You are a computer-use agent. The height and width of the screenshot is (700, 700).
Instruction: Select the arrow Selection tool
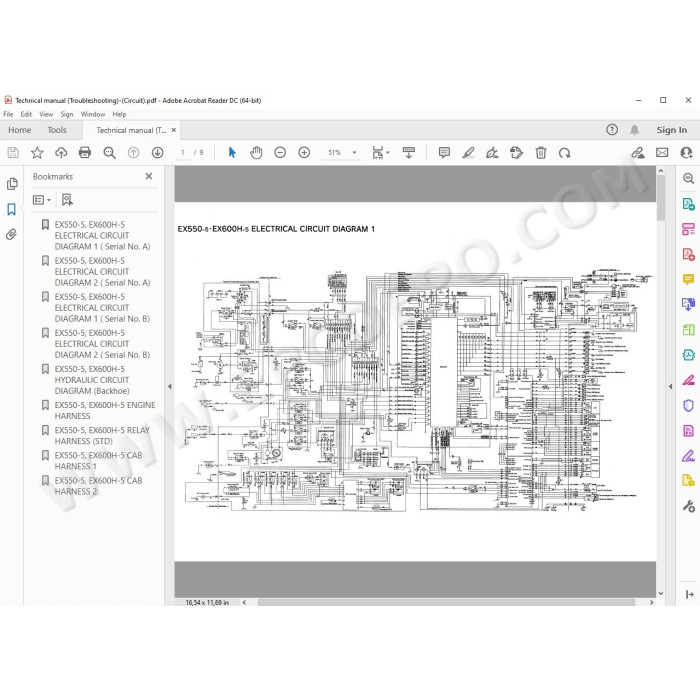pos(232,153)
